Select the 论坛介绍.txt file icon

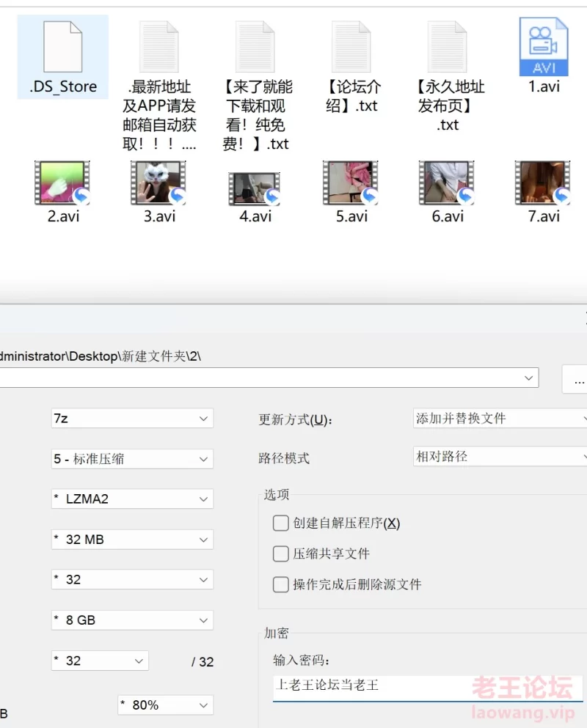[351, 47]
